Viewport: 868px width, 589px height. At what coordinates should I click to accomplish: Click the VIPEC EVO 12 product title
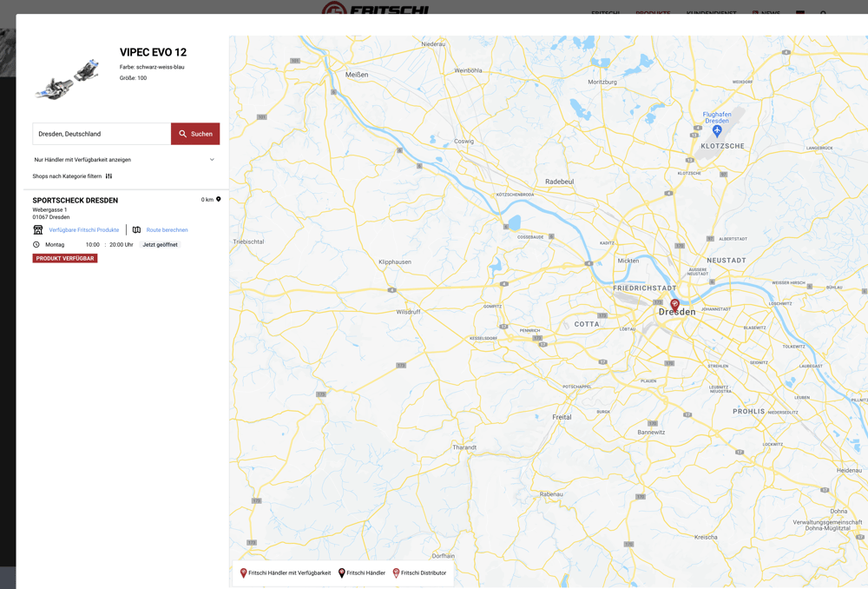(x=154, y=52)
